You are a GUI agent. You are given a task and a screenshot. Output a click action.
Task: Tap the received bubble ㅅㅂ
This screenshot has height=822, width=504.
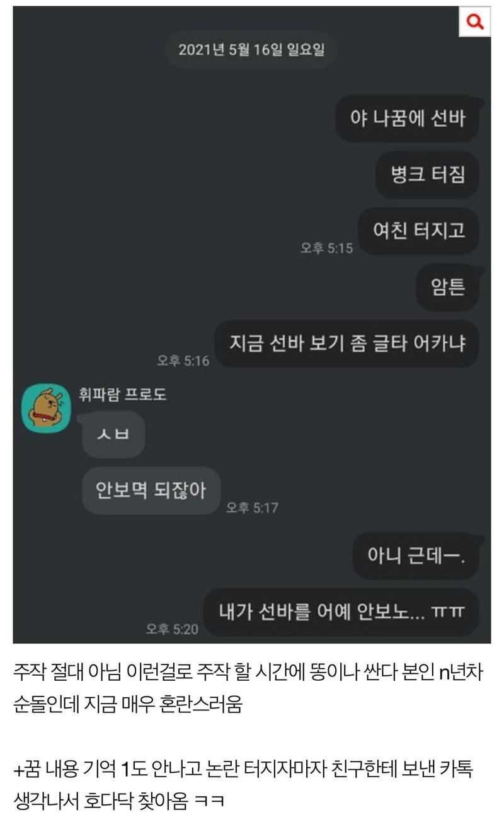tap(113, 434)
